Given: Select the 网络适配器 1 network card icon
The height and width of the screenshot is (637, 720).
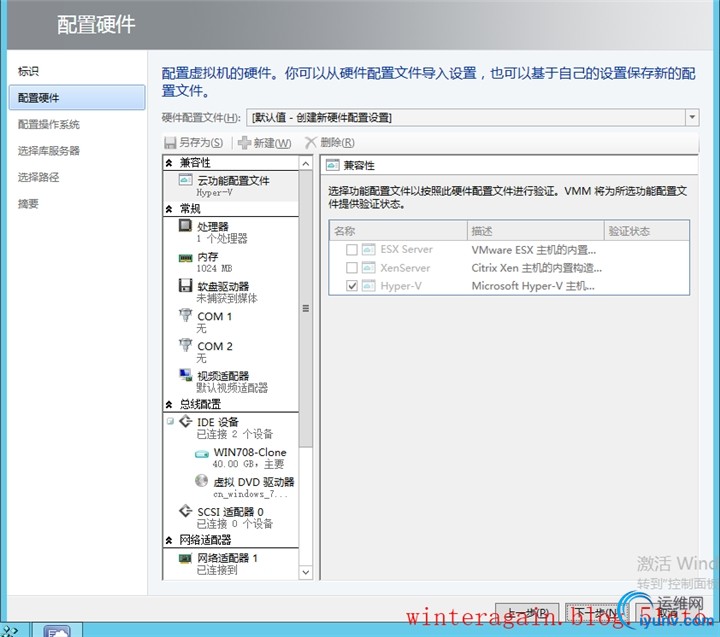Looking at the screenshot, I should click(x=186, y=558).
